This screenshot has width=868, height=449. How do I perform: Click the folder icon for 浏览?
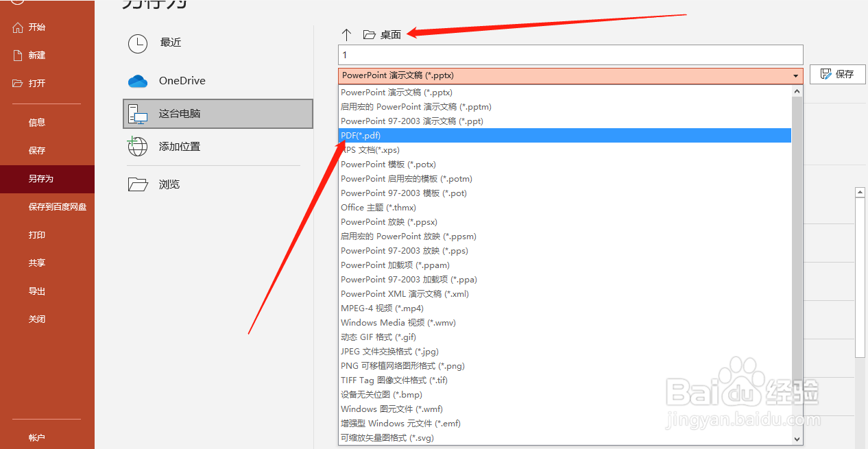tap(138, 184)
